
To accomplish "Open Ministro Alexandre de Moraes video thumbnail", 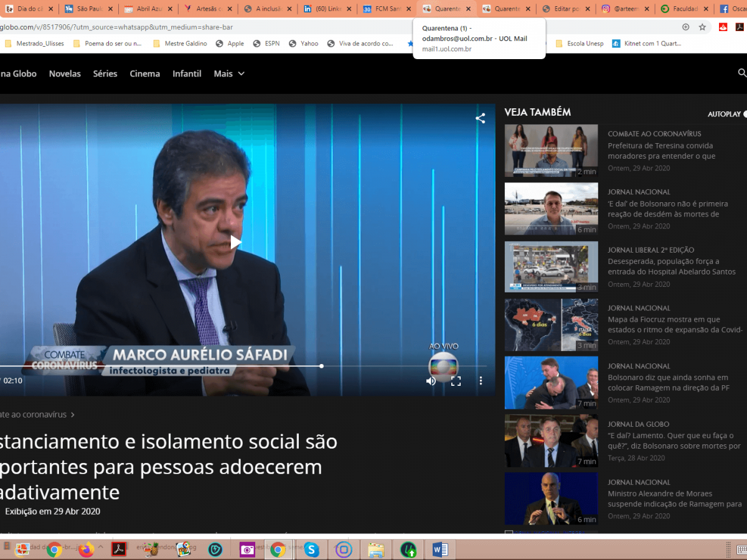I will [x=551, y=498].
